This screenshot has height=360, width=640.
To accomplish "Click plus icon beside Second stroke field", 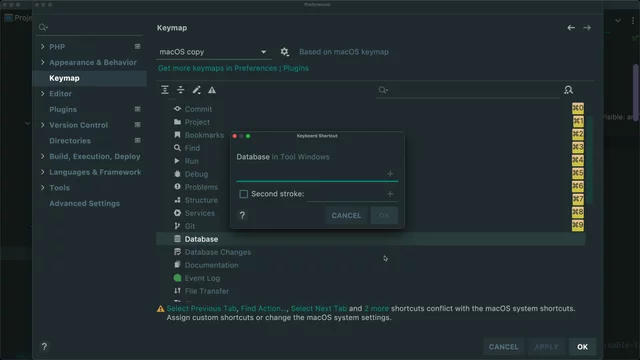I will click(390, 194).
